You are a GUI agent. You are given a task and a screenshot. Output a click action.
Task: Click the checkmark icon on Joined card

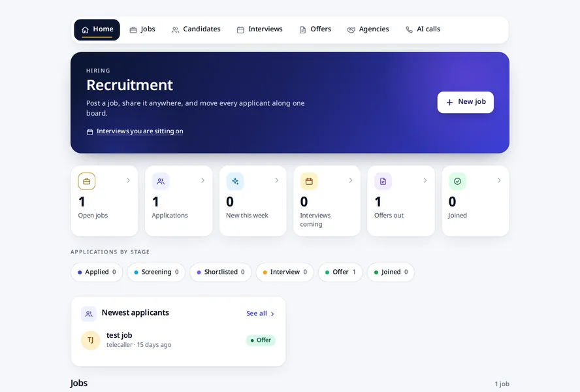pyautogui.click(x=457, y=182)
